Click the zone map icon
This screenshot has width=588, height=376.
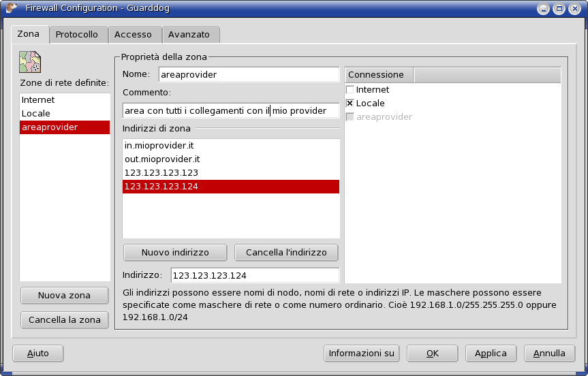click(30, 62)
